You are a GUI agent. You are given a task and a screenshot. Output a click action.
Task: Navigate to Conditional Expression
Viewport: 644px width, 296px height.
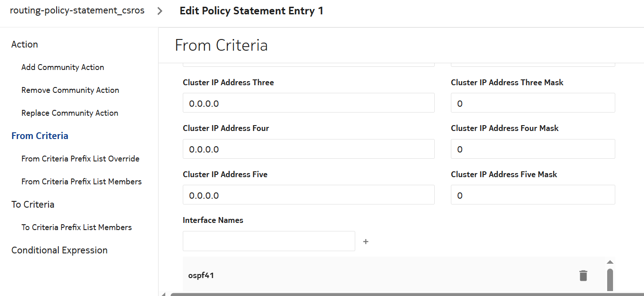pos(59,250)
